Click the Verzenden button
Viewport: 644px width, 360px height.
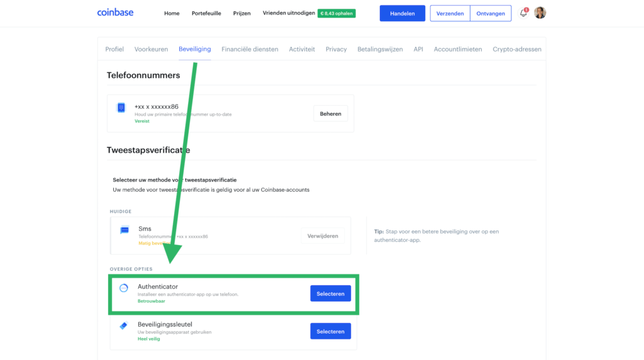pos(450,13)
